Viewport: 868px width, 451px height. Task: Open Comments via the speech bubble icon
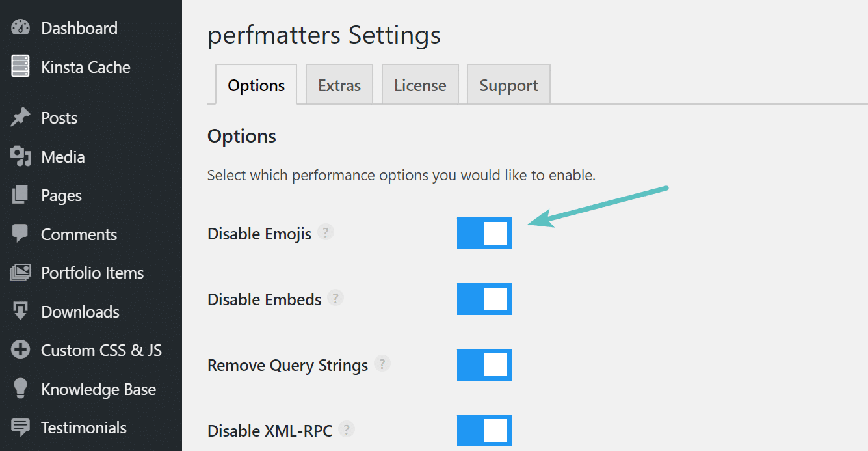pos(20,234)
